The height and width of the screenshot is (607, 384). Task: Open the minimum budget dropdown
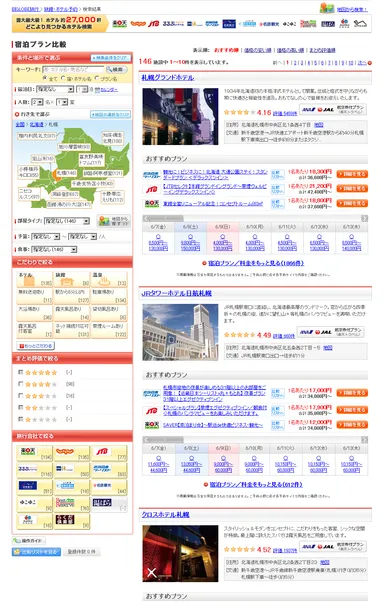tap(45, 237)
